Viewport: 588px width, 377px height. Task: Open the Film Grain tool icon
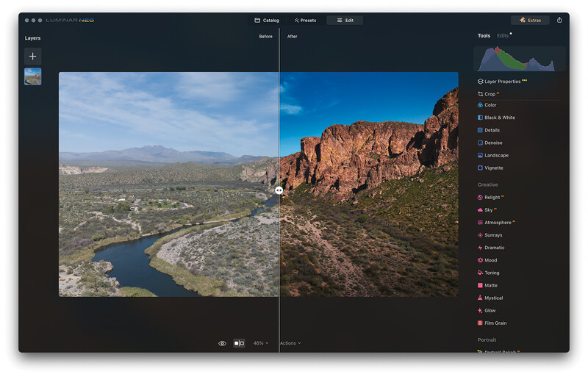(x=480, y=323)
